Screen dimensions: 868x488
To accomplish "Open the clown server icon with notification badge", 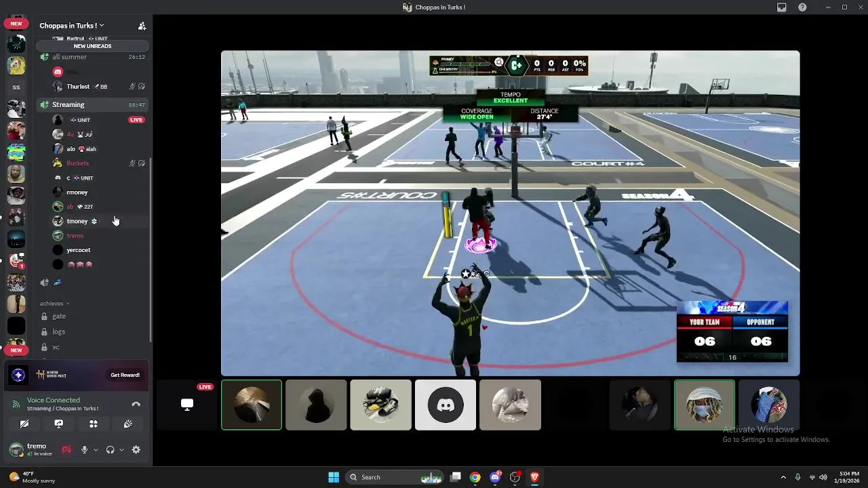I will [x=16, y=260].
